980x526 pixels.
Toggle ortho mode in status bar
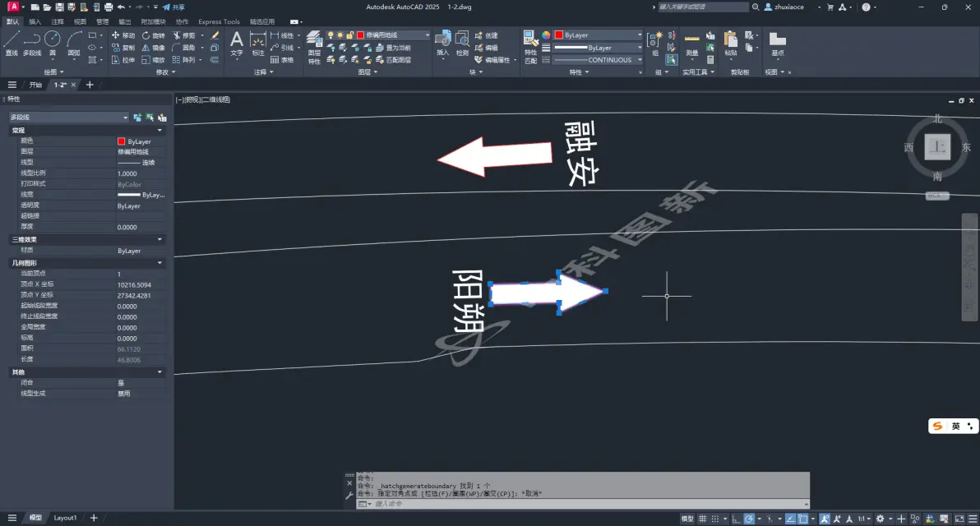pos(737,519)
